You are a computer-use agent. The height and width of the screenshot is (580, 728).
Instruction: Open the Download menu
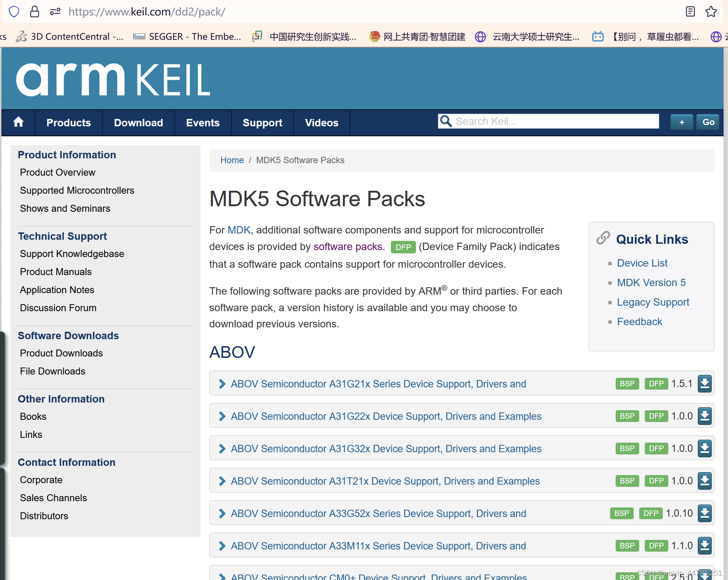point(139,123)
